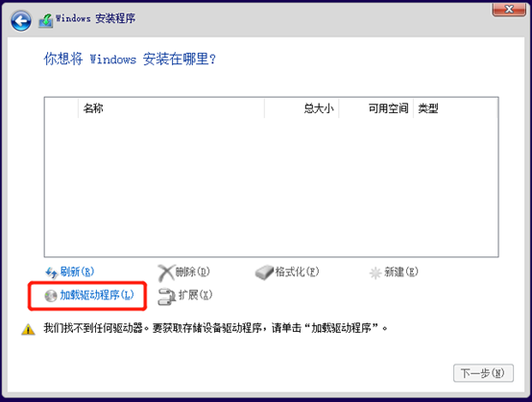Click the title text Windows 安装程序
The width and height of the screenshot is (532, 402).
[x=95, y=18]
